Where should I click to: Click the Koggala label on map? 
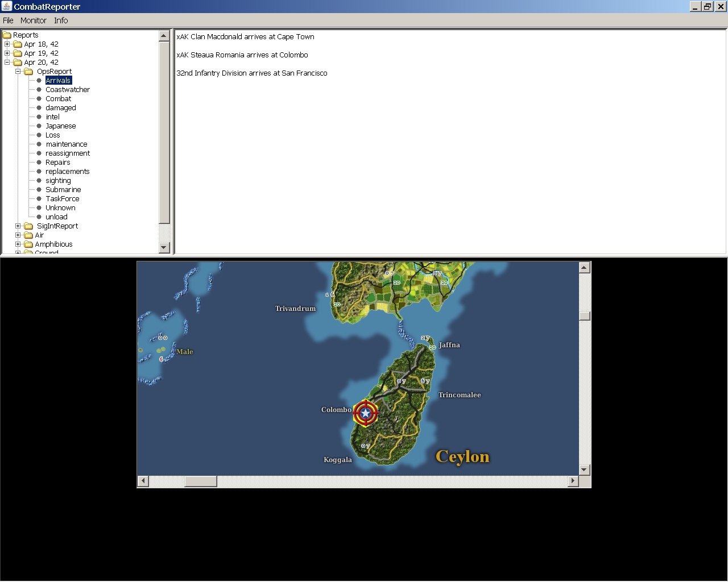pos(338,460)
